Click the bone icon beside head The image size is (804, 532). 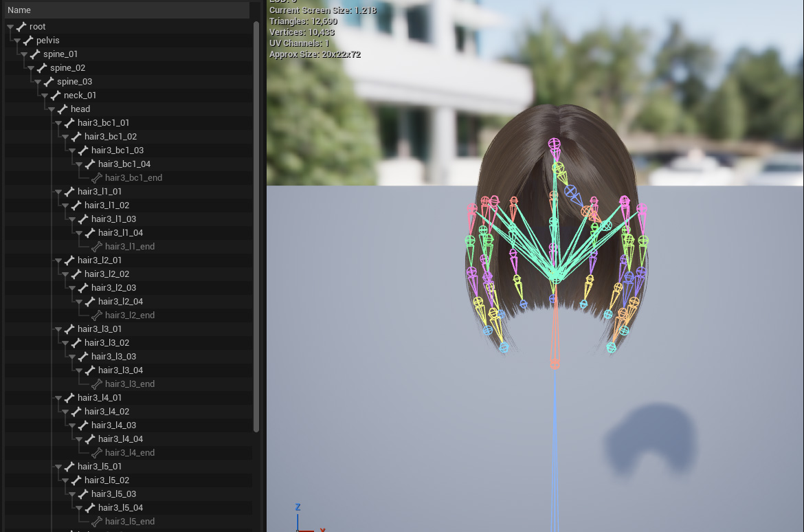click(x=62, y=109)
